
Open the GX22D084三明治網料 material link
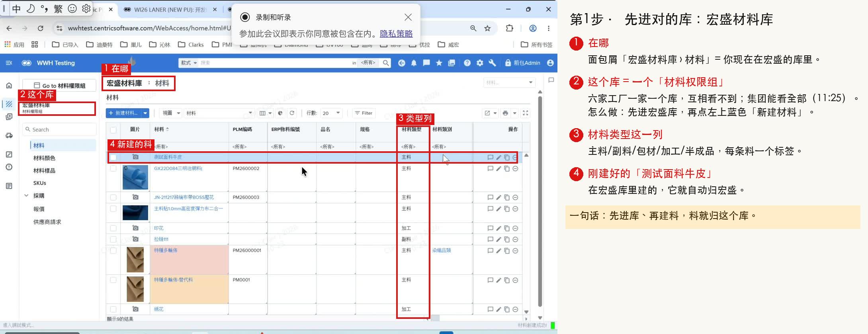178,168
